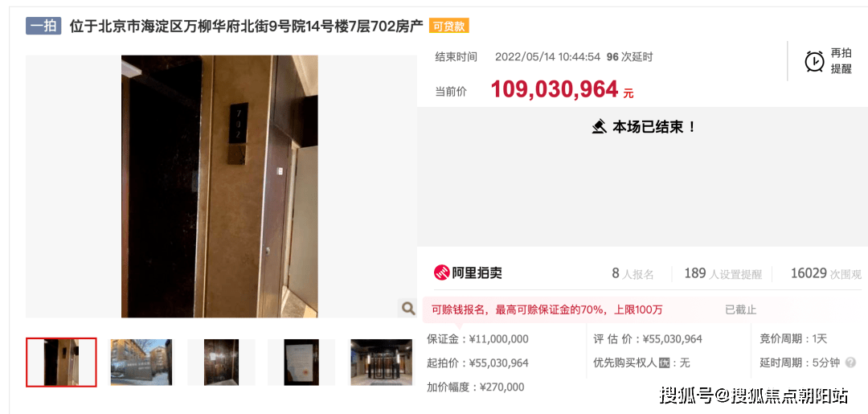Click the alarm clock reminder icon
Image resolution: width=868 pixels, height=414 pixels.
[814, 61]
